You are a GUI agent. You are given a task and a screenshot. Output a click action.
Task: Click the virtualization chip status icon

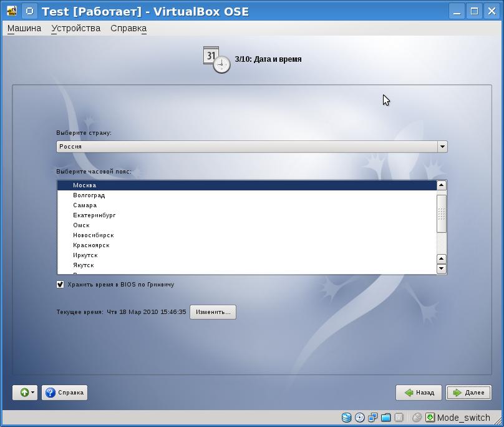coord(399,418)
